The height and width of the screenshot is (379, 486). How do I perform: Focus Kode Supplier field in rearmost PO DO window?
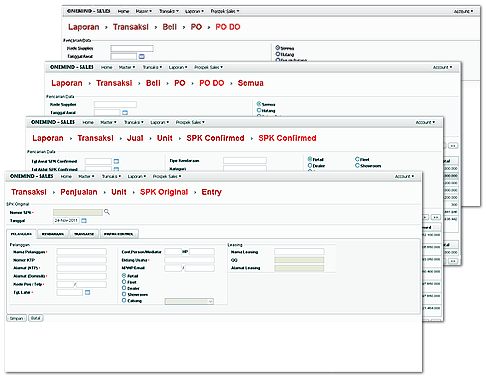tap(132, 49)
